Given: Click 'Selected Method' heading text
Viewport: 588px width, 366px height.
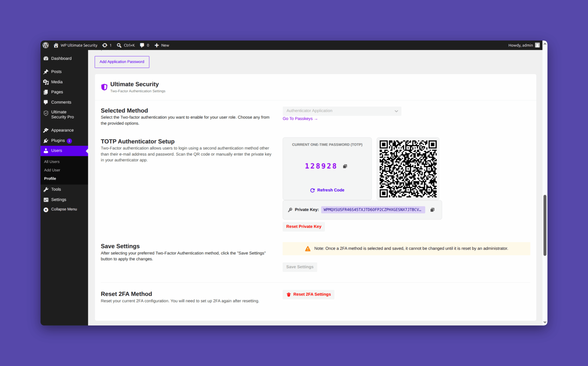Looking at the screenshot, I should click(x=124, y=111).
